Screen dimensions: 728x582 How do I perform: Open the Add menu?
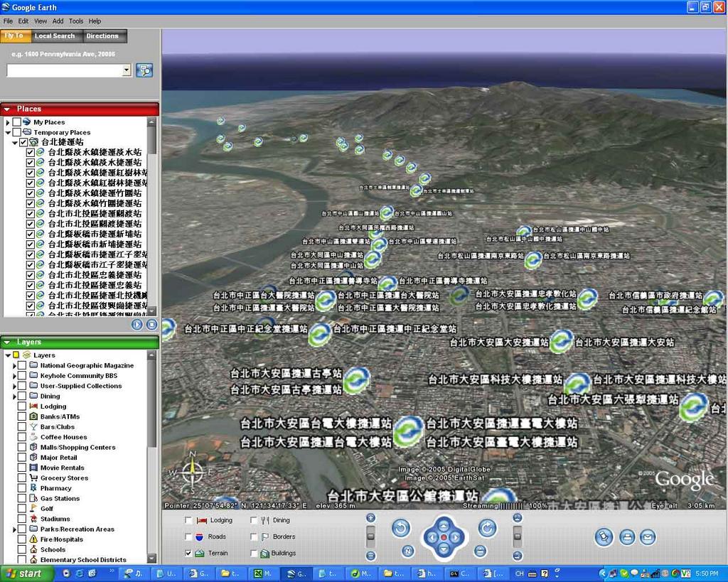pyautogui.click(x=58, y=21)
